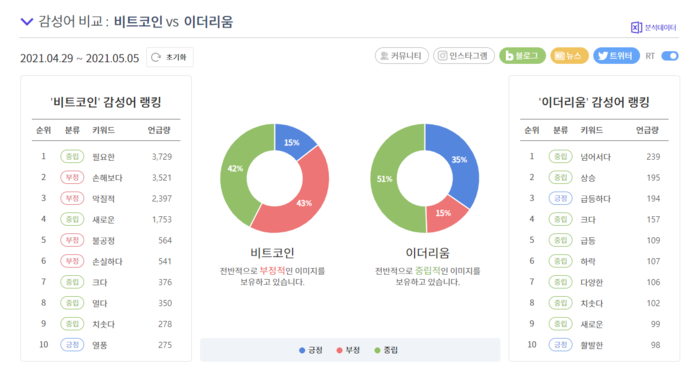Screen dimensions: 700x376
Task: Click 부정 tag next to 손해보다
Action: pyautogui.click(x=72, y=177)
